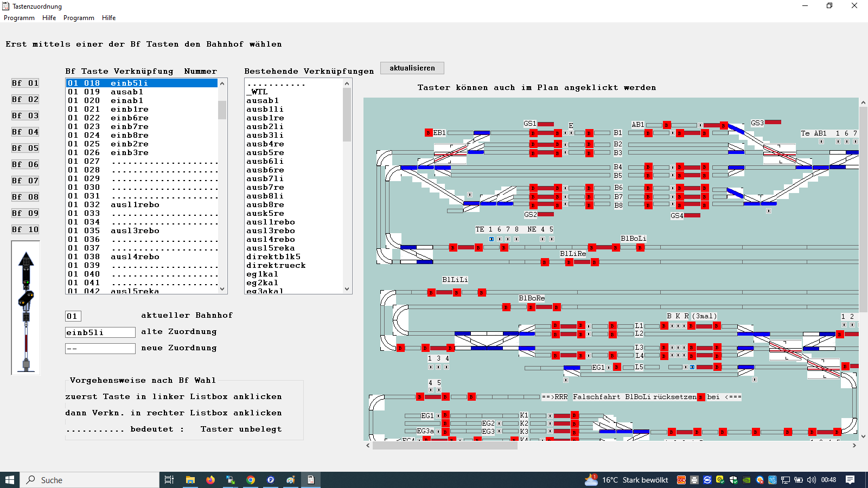Select station Bf 05
The image size is (868, 488).
tap(25, 148)
